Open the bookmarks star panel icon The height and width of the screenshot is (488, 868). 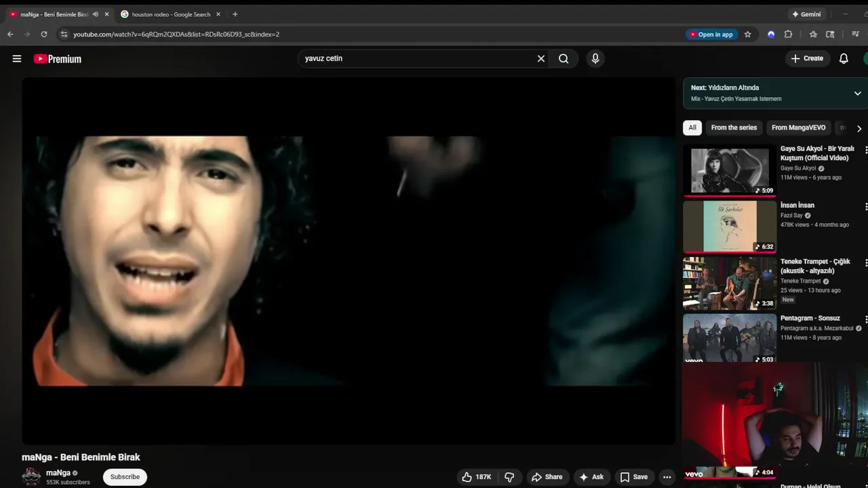click(x=813, y=35)
